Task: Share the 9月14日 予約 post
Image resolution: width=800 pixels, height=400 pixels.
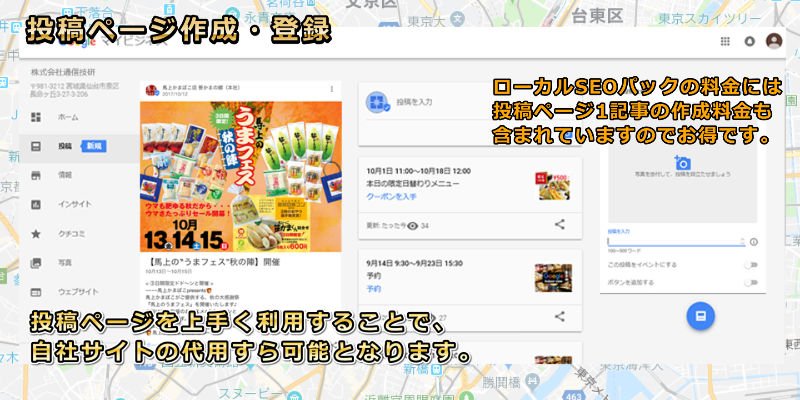Action: coord(560,316)
